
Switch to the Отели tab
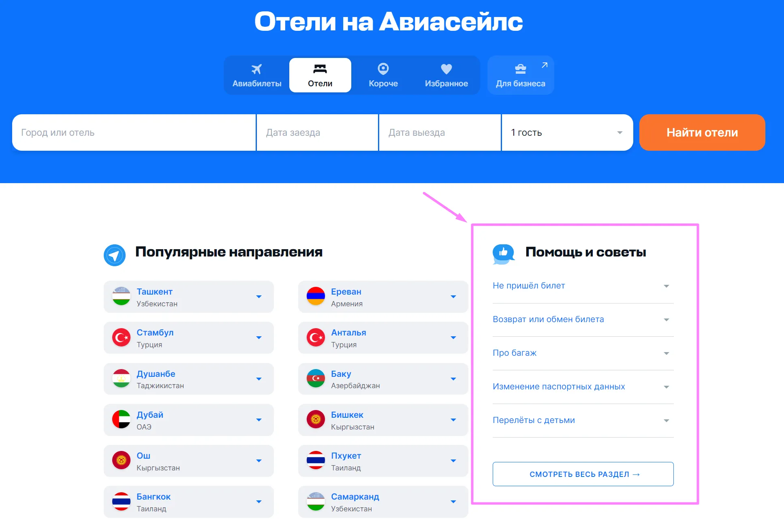[320, 75]
